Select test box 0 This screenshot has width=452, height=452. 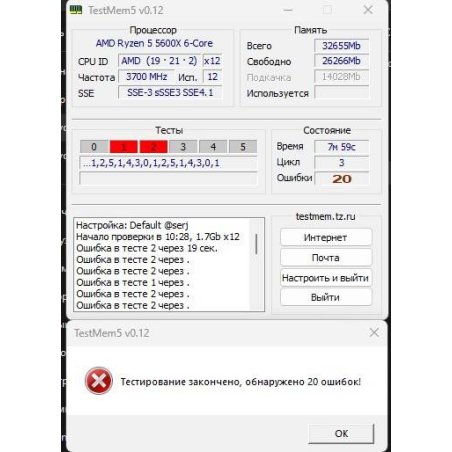point(94,147)
